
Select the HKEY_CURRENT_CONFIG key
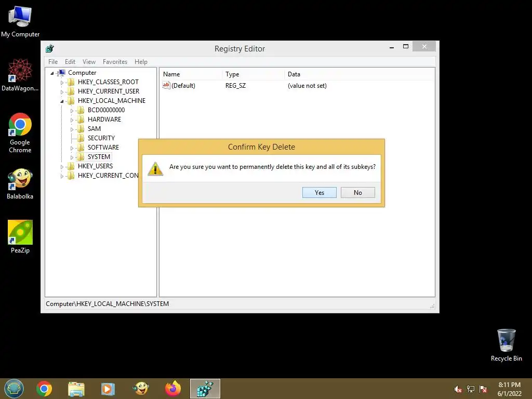pos(108,176)
